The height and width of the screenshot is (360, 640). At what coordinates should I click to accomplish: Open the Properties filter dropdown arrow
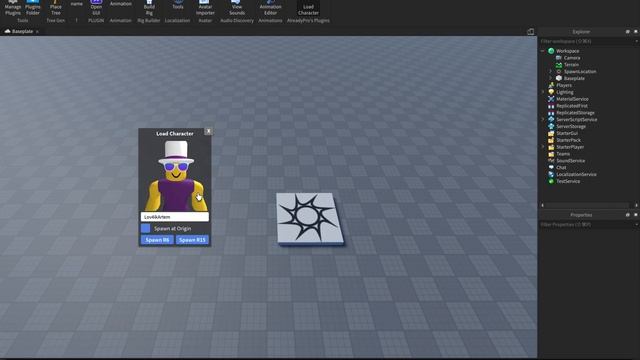(x=636, y=224)
